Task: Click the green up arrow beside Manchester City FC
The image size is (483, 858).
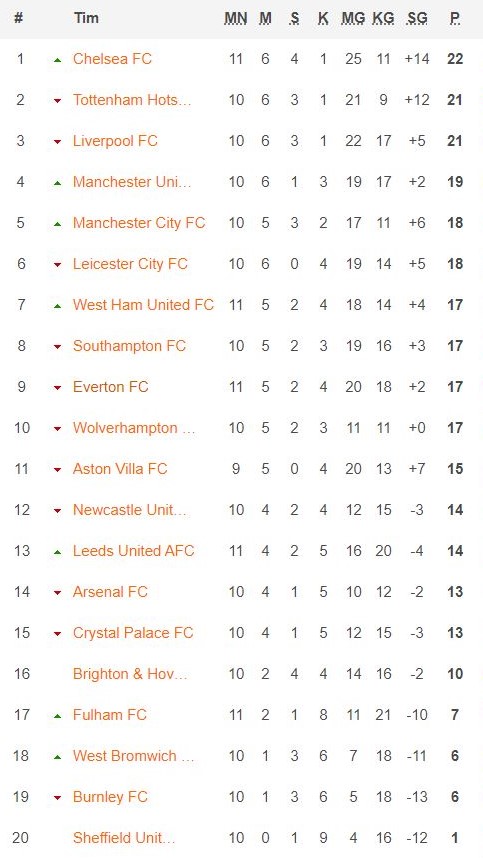Action: point(57,224)
